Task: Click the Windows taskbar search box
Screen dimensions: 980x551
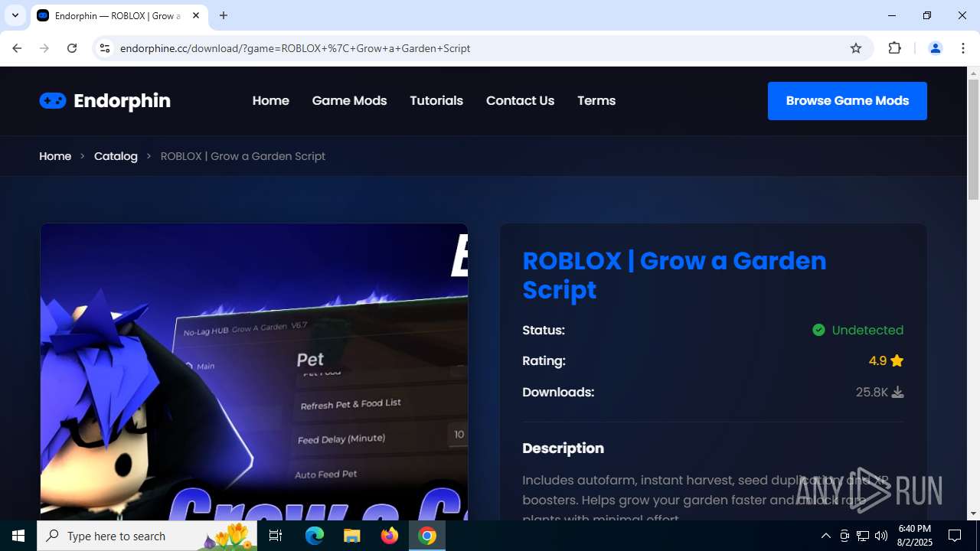Action: pyautogui.click(x=147, y=536)
